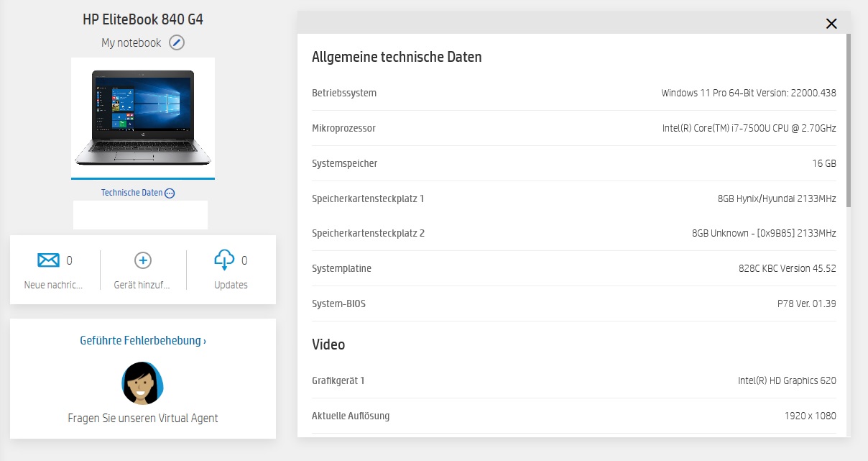Close the technical data panel
The width and height of the screenshot is (868, 461).
pyautogui.click(x=831, y=24)
